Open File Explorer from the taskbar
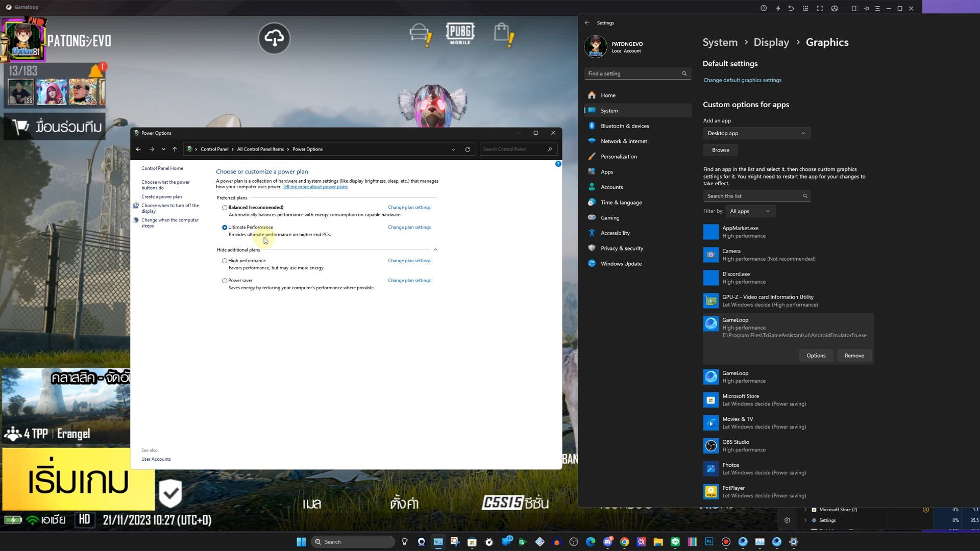Image resolution: width=980 pixels, height=551 pixels. [658, 542]
